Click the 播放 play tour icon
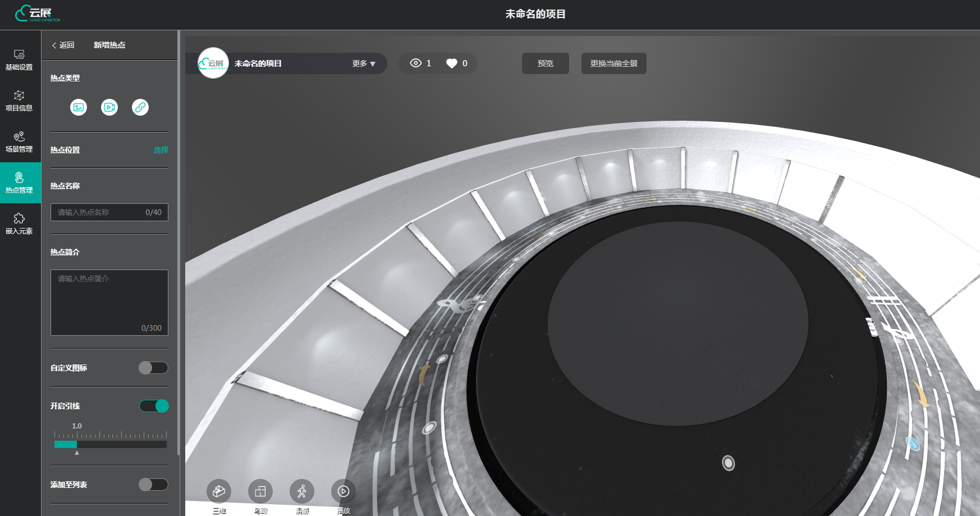Viewport: 980px width, 516px height. [344, 492]
